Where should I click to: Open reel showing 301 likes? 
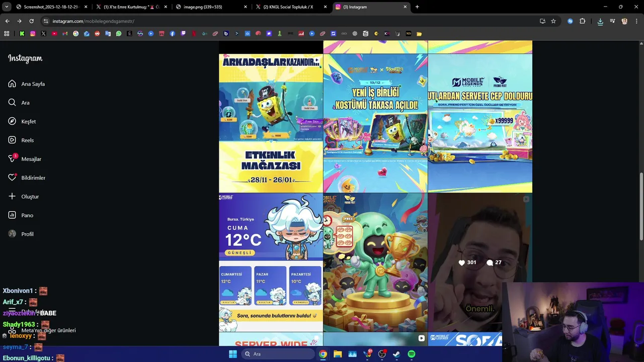[480, 262]
